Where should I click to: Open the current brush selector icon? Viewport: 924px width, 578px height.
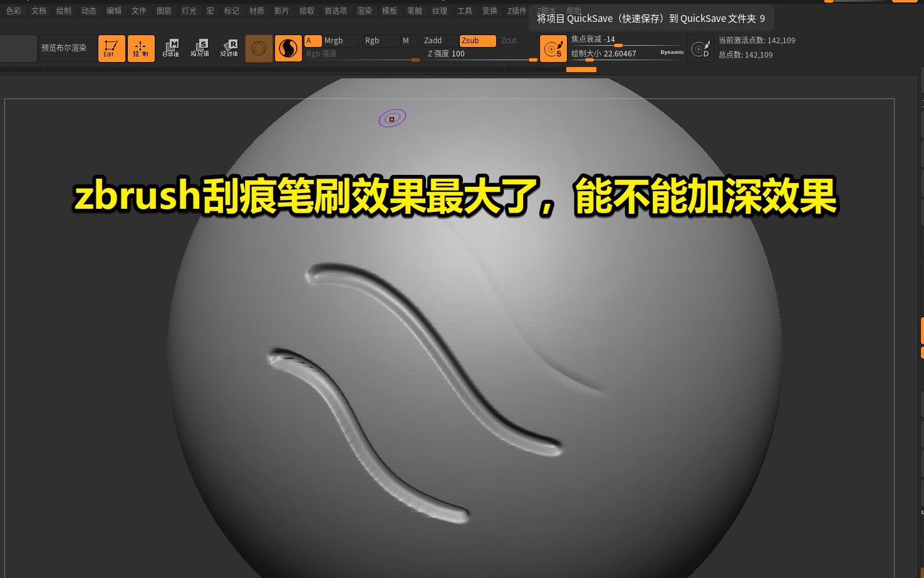tap(258, 48)
